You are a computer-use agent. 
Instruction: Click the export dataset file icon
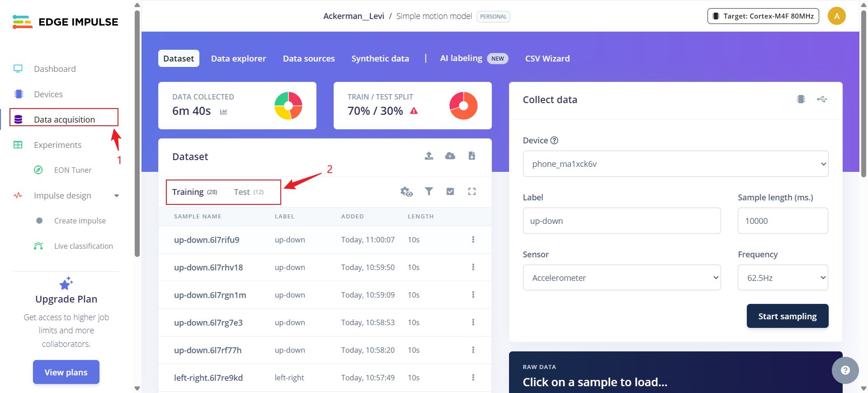472,156
